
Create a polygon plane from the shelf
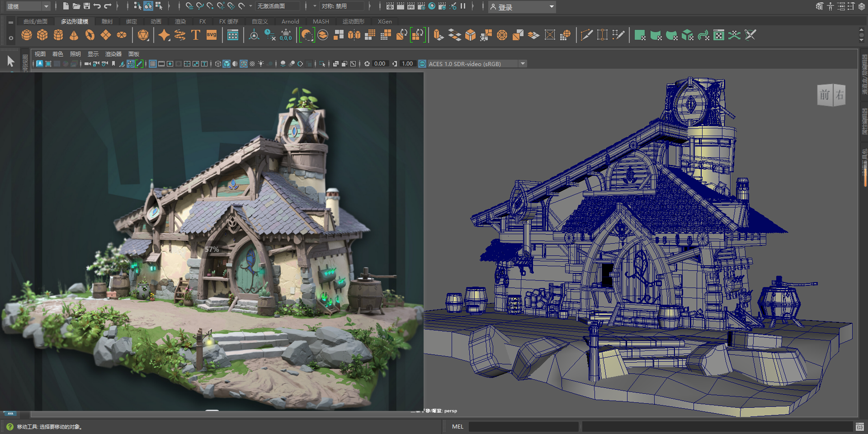click(106, 35)
